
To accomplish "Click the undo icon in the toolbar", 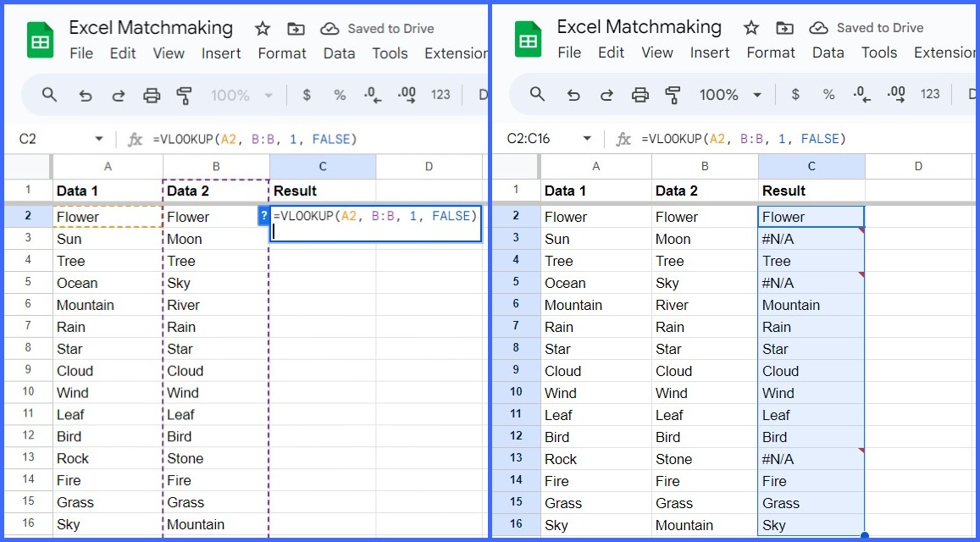I will tap(85, 95).
